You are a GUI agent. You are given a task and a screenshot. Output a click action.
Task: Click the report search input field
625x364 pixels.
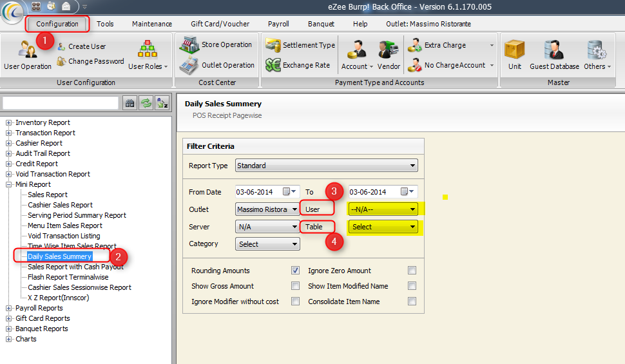point(61,103)
